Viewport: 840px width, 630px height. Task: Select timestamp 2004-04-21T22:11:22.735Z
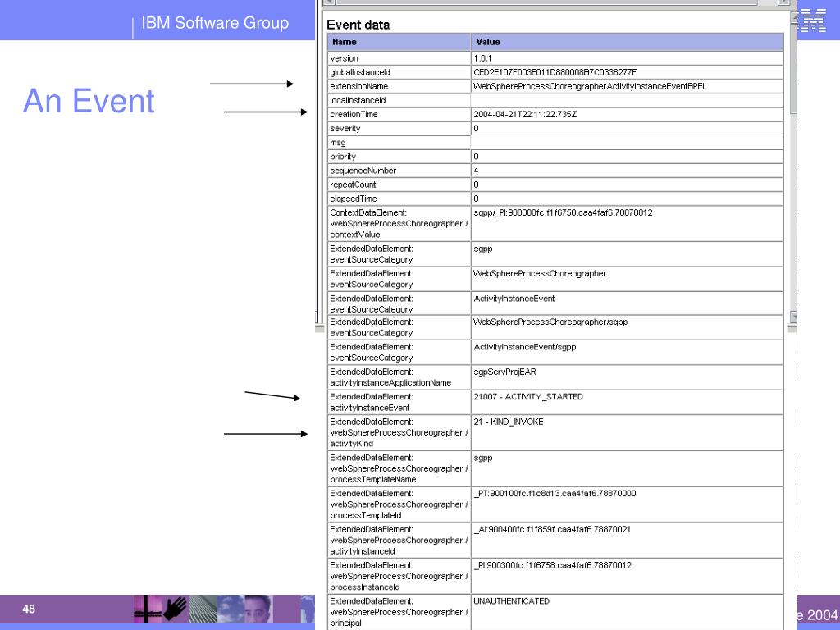coord(525,114)
